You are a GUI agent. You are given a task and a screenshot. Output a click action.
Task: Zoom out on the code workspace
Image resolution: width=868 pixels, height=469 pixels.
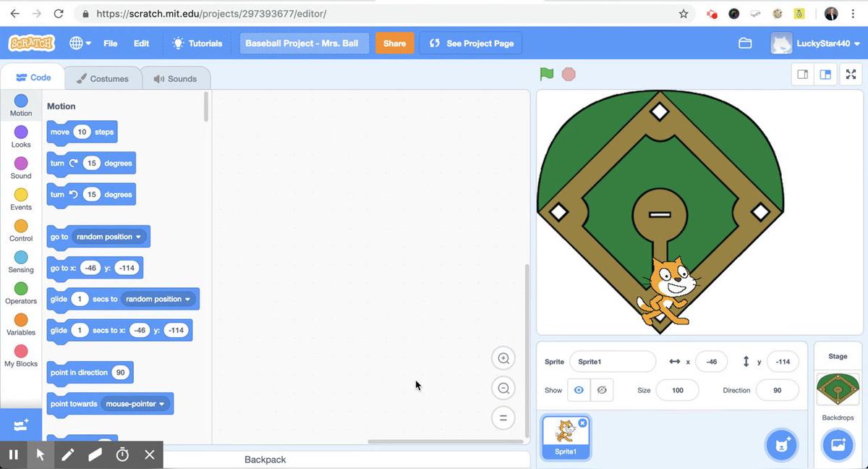pyautogui.click(x=503, y=388)
